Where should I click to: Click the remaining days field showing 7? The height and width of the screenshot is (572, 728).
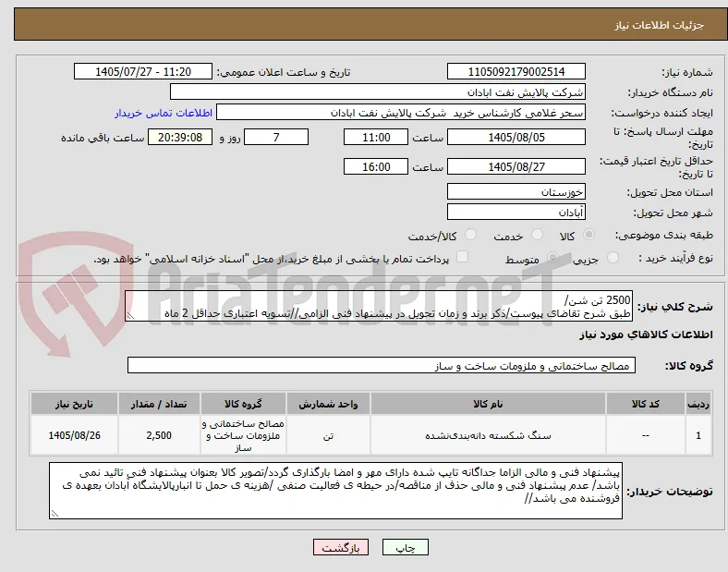tap(276, 138)
